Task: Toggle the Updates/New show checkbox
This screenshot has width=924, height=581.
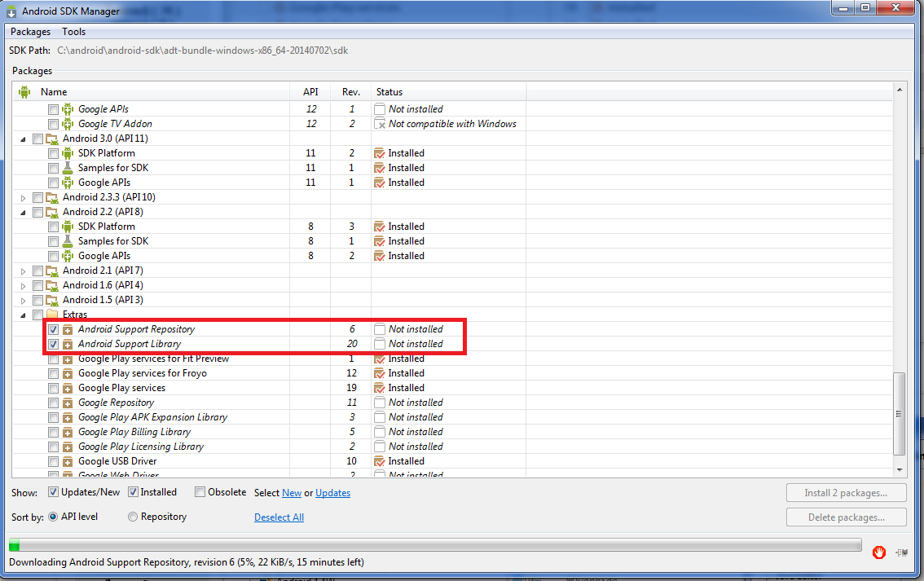Action: (x=53, y=492)
